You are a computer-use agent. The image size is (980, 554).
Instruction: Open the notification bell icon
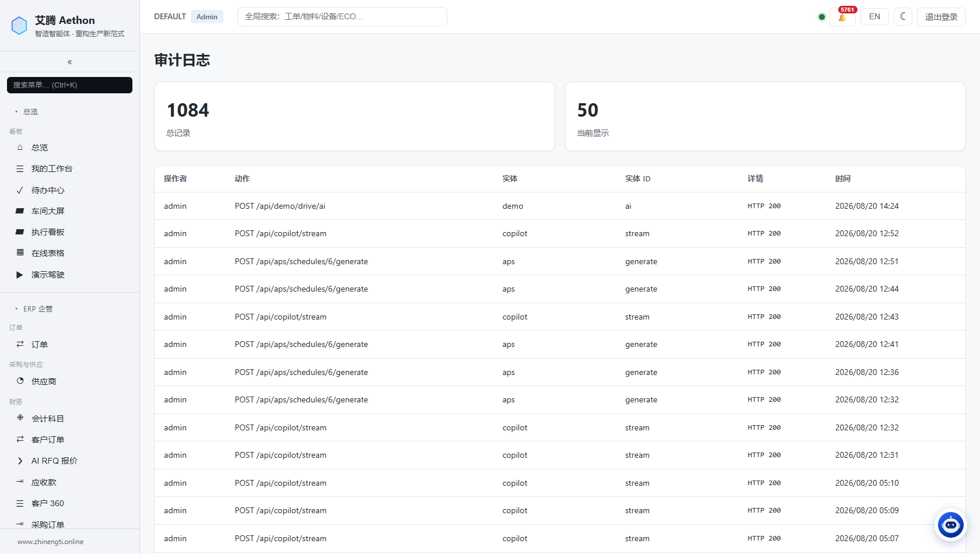pos(842,17)
